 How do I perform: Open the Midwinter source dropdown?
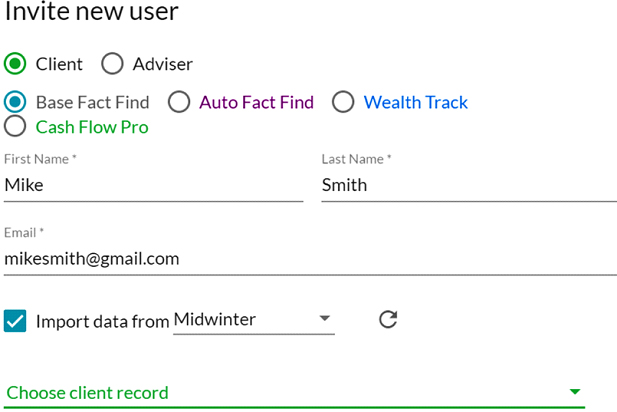pos(250,320)
